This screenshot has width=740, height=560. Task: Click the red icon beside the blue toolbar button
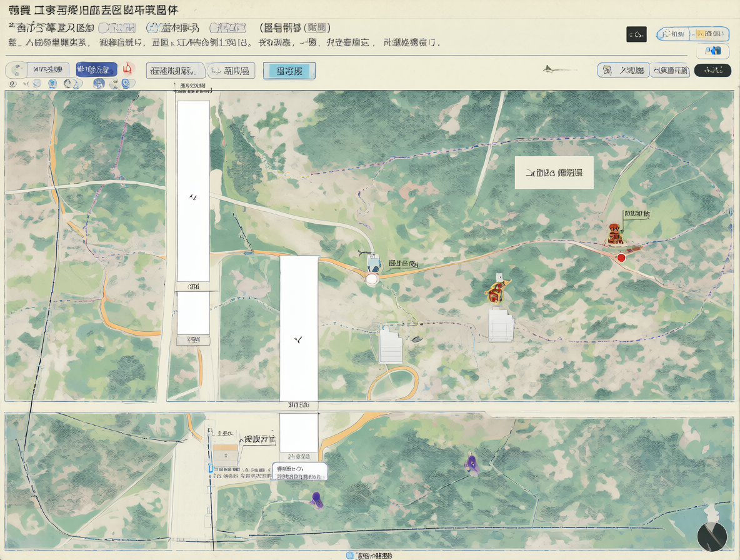(127, 69)
